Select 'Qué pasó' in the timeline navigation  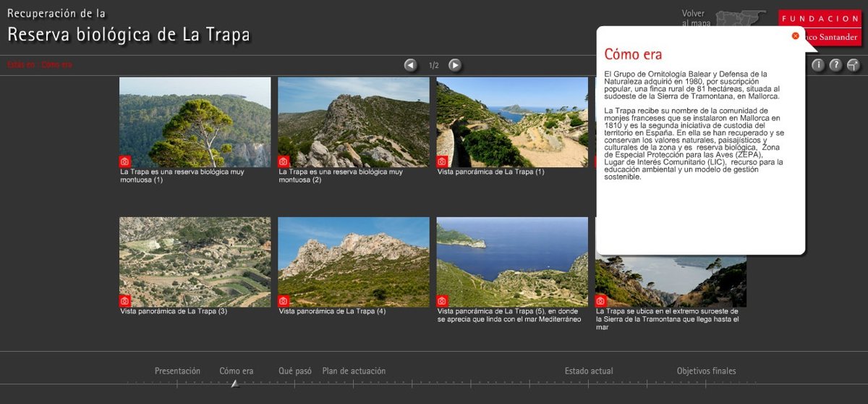295,371
